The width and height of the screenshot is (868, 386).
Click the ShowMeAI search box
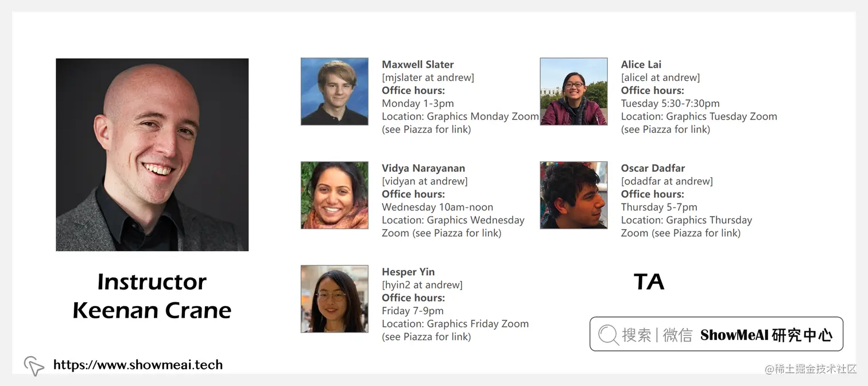716,334
